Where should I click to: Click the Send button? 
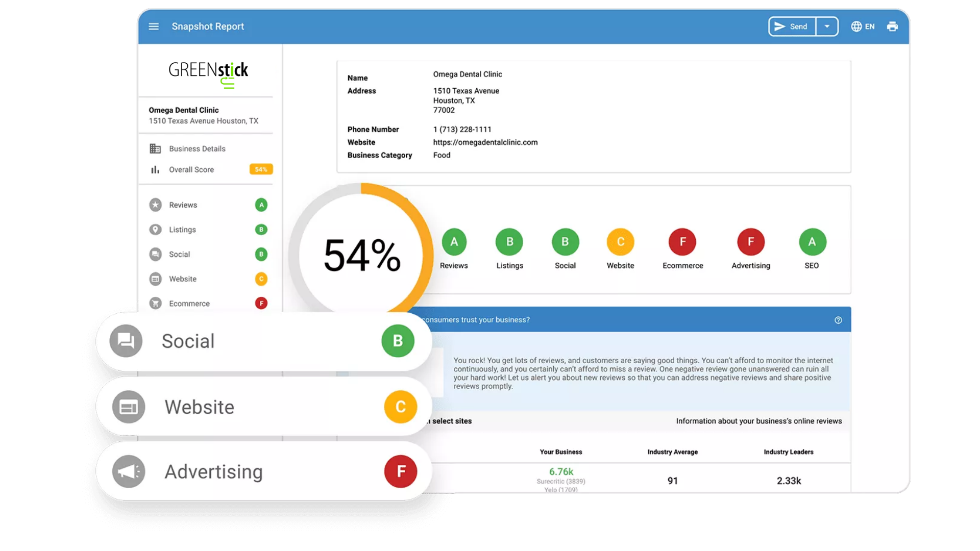pos(792,26)
